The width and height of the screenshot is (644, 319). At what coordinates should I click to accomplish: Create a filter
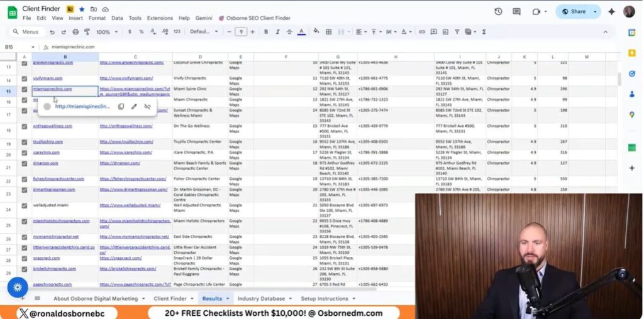[457, 31]
